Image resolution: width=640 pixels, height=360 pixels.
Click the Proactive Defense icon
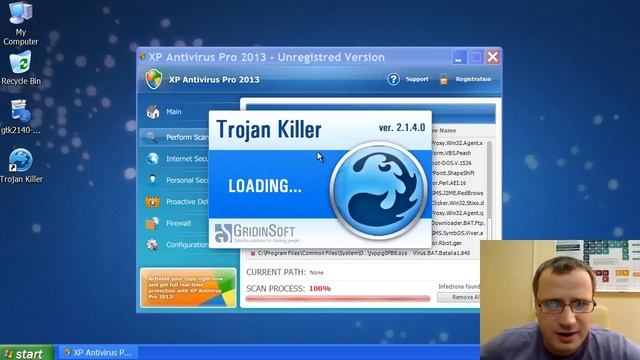pos(153,202)
